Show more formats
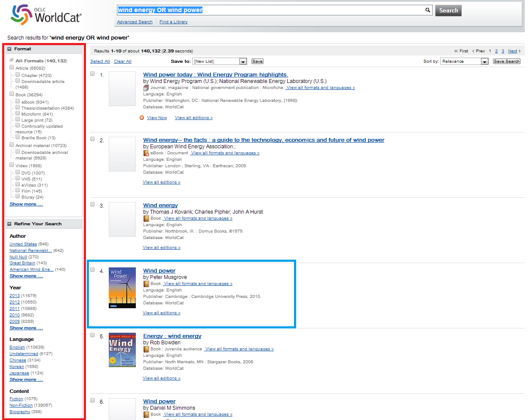This screenshot has height=420, width=530. pos(26,204)
